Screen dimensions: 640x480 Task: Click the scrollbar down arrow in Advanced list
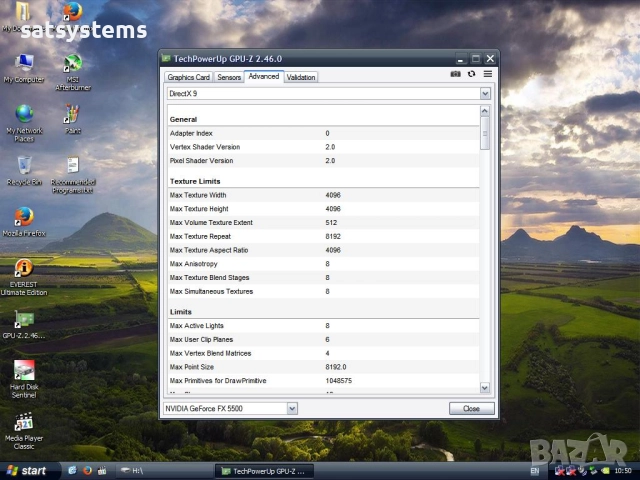point(485,387)
